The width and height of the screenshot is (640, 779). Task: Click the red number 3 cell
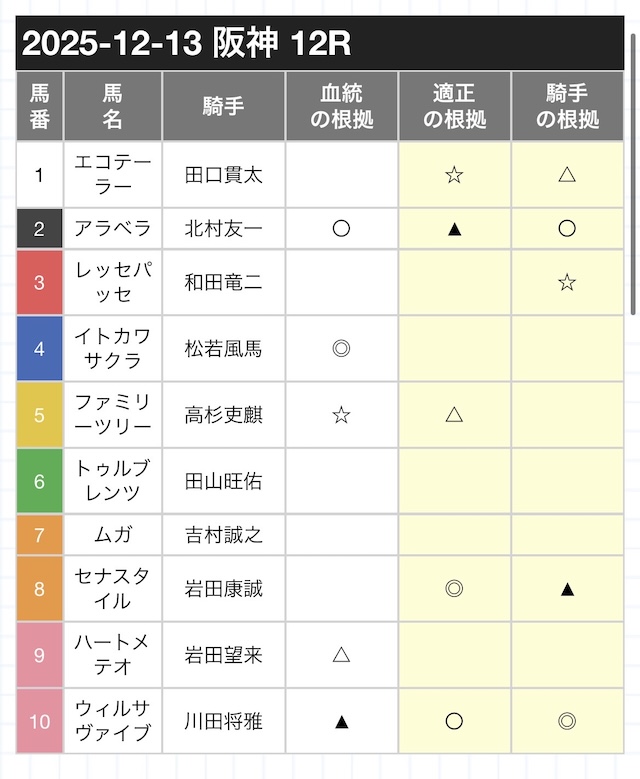click(39, 283)
